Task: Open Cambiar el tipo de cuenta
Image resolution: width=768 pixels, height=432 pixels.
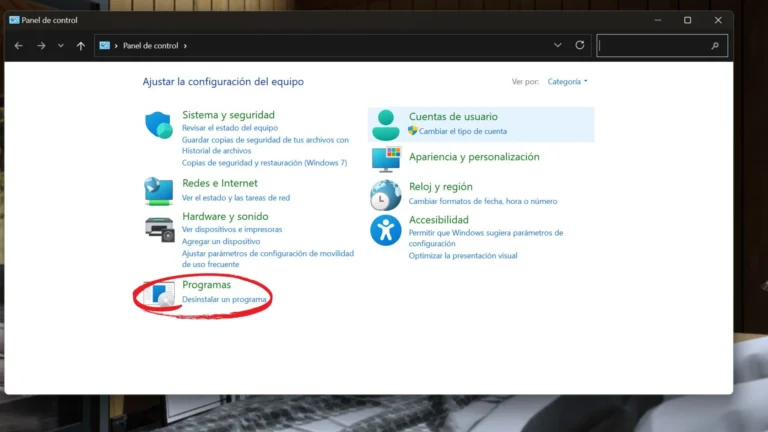Action: [x=463, y=131]
